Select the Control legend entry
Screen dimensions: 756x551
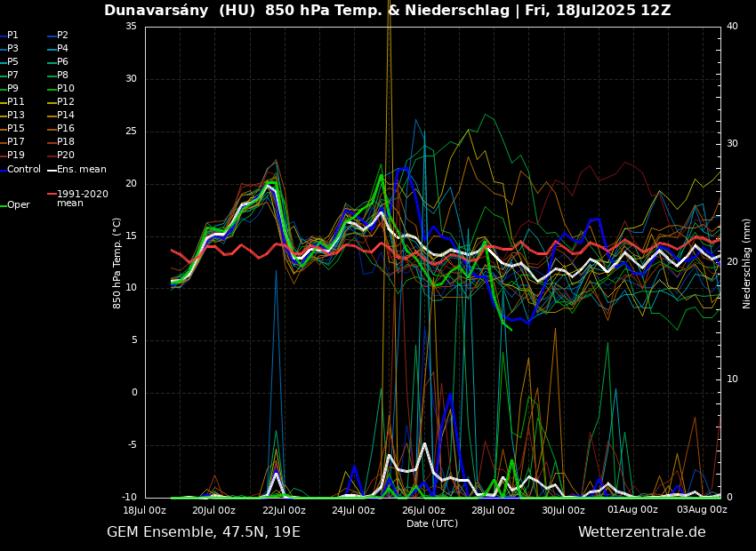(23, 170)
